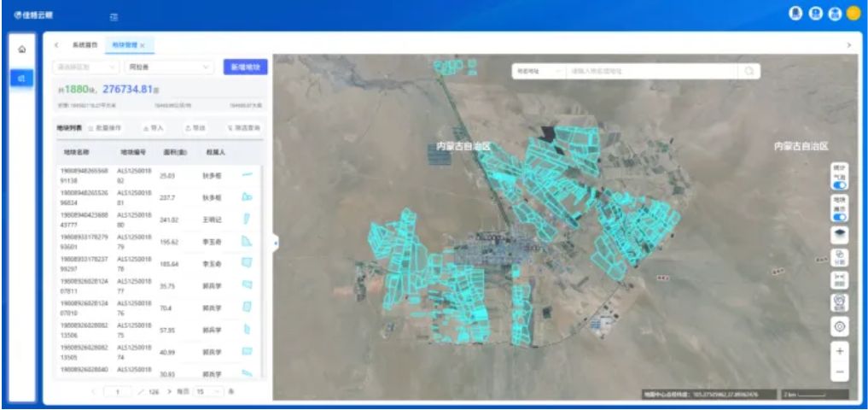
Task: Click the home icon in left sidebar
Action: (x=21, y=49)
